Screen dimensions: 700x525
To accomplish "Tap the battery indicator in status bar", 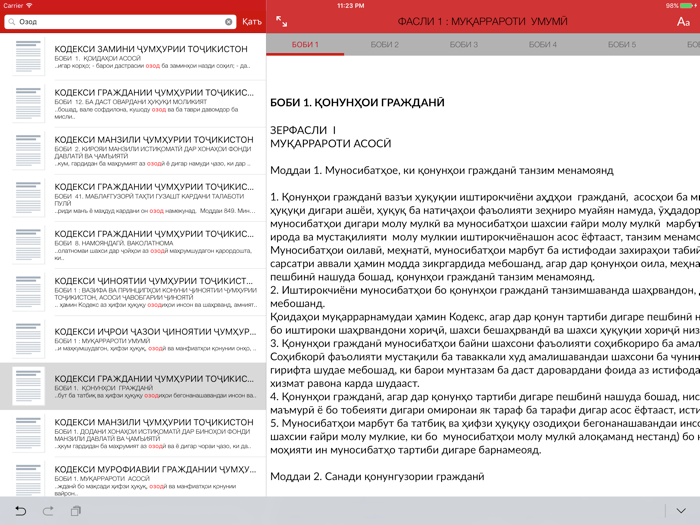I will tap(688, 5).
